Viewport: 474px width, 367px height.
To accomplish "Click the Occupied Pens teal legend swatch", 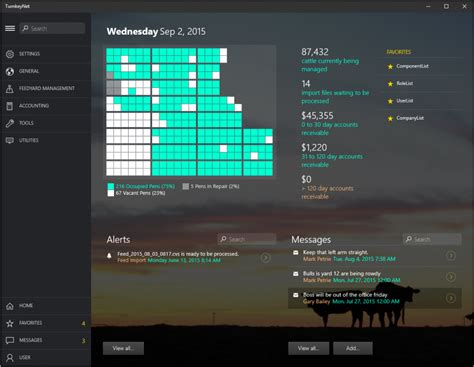I will (x=111, y=186).
